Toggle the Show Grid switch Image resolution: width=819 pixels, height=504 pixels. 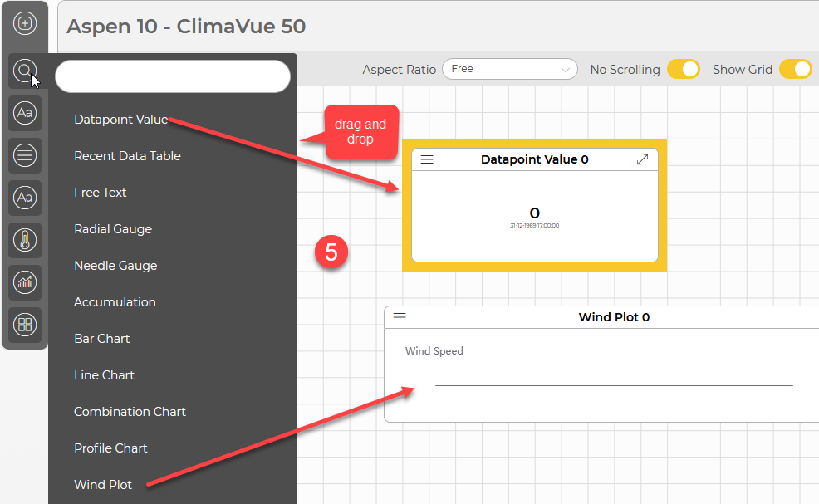796,70
